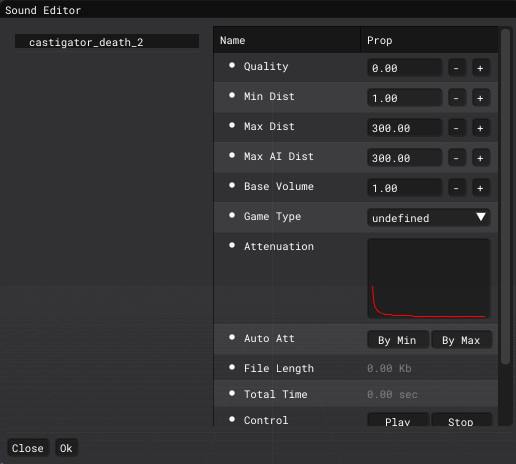
Task: Reduce Base Volume with minus button
Action: pyautogui.click(x=456, y=188)
